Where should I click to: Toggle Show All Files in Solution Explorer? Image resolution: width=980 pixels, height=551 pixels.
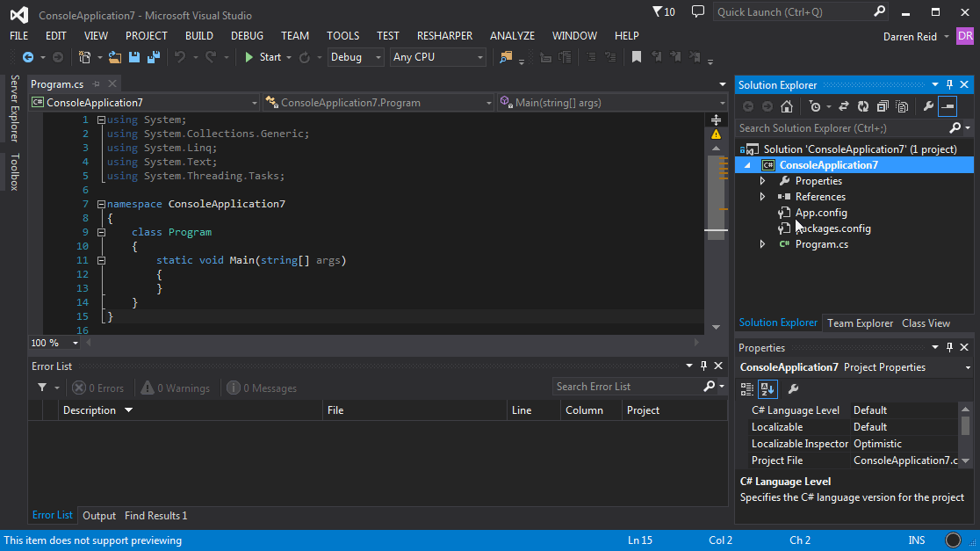(x=902, y=105)
